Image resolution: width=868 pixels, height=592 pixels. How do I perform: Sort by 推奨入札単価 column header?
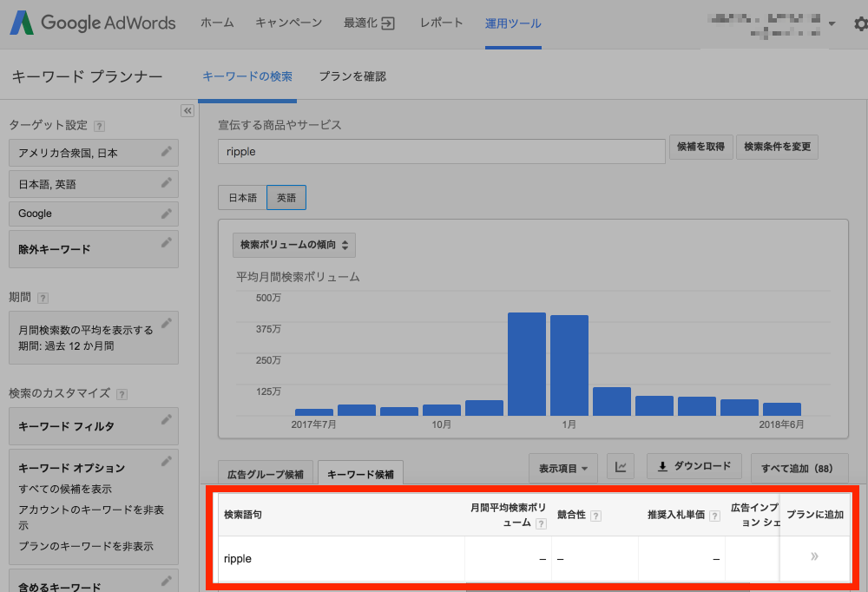pos(676,515)
